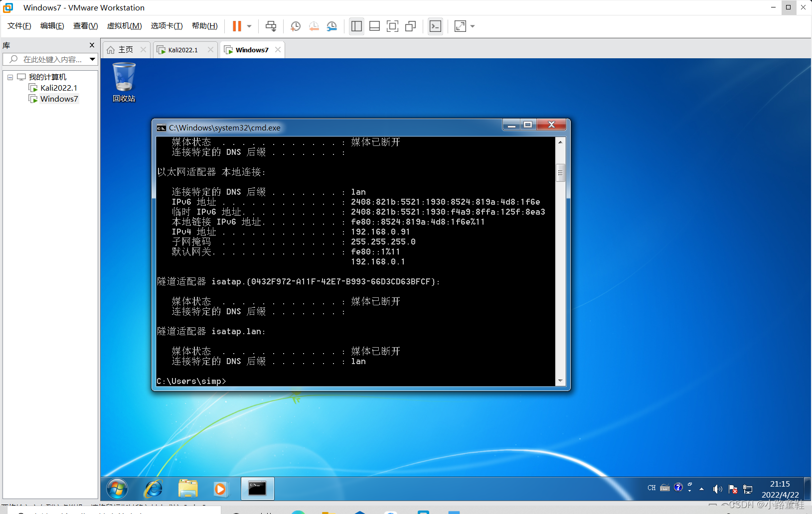The width and height of the screenshot is (812, 514).
Task: Toggle the library sidebar view
Action: [x=356, y=26]
